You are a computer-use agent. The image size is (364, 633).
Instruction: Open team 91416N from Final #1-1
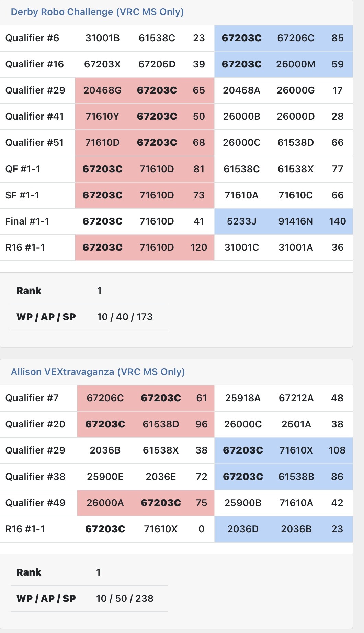click(x=295, y=221)
